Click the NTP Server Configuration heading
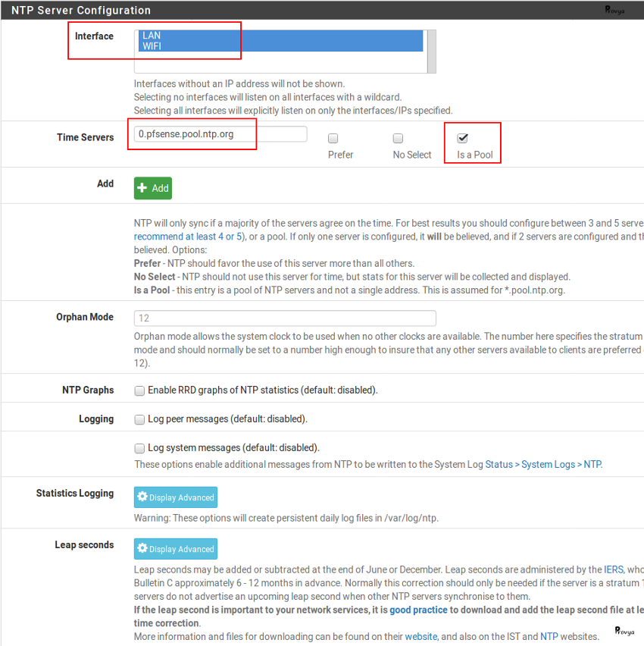This screenshot has width=644, height=646. (81, 11)
